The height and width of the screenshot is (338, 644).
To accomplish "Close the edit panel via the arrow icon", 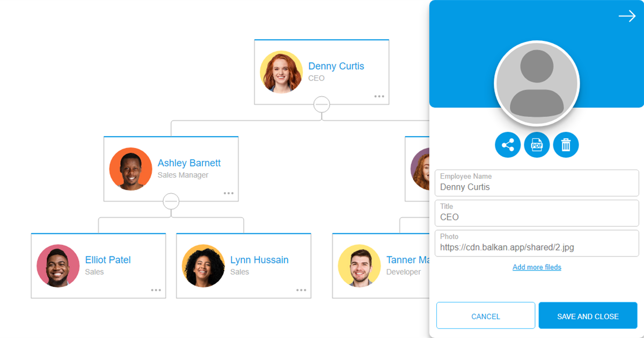I will (x=627, y=16).
